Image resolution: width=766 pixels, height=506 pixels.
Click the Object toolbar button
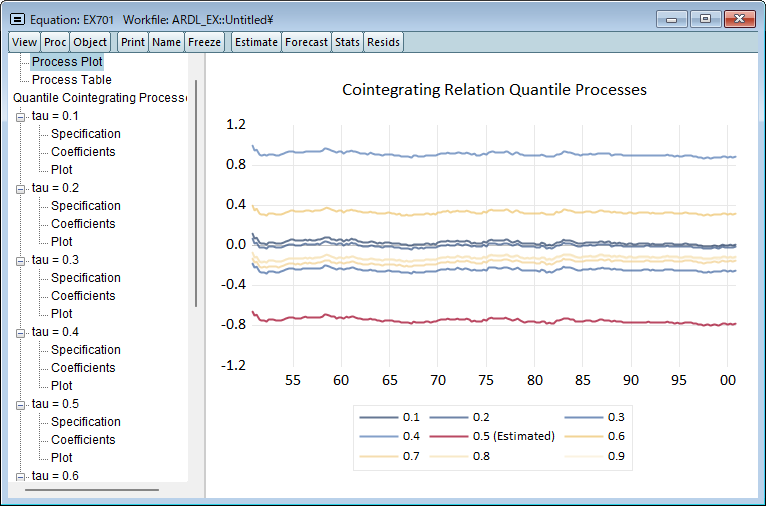[90, 42]
